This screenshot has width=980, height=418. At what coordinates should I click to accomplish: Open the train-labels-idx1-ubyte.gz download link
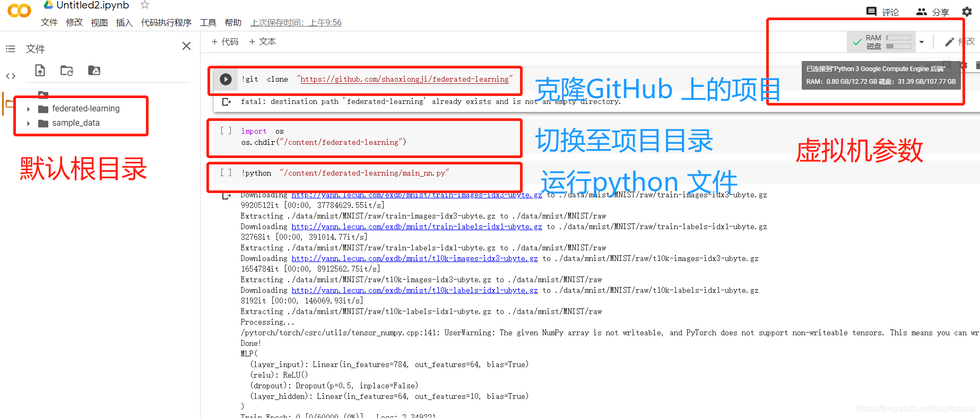pyautogui.click(x=417, y=227)
